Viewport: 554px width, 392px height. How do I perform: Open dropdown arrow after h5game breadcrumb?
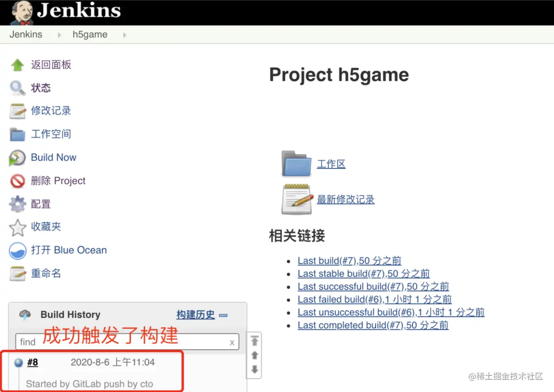pyautogui.click(x=124, y=35)
